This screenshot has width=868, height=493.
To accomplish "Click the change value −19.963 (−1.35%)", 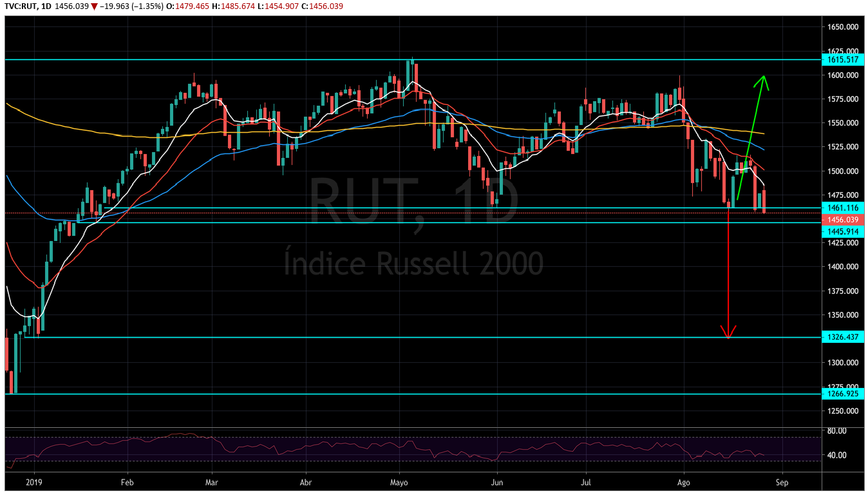I will coord(130,6).
